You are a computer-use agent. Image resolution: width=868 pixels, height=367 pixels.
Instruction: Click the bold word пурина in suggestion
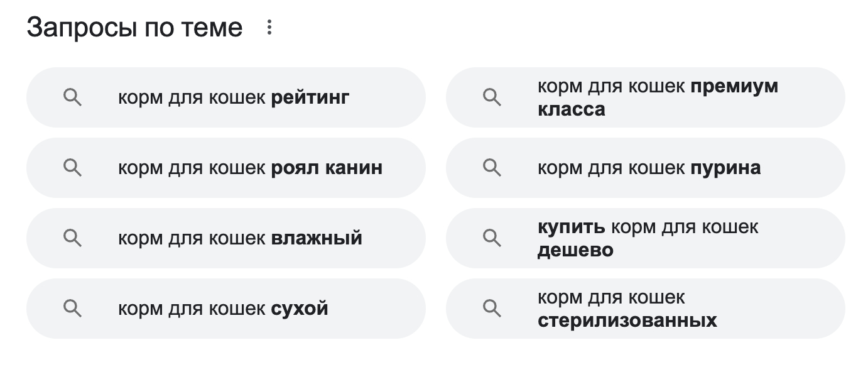pos(725,168)
